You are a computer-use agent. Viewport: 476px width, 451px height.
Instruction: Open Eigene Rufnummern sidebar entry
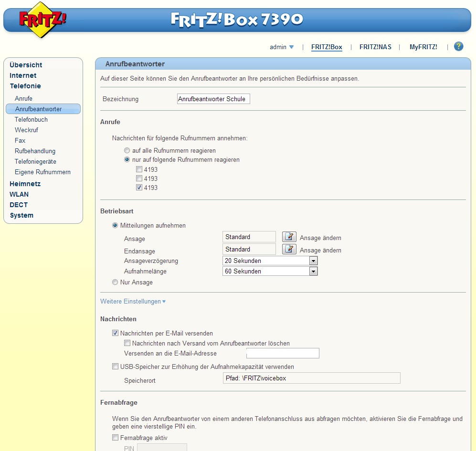click(x=43, y=172)
